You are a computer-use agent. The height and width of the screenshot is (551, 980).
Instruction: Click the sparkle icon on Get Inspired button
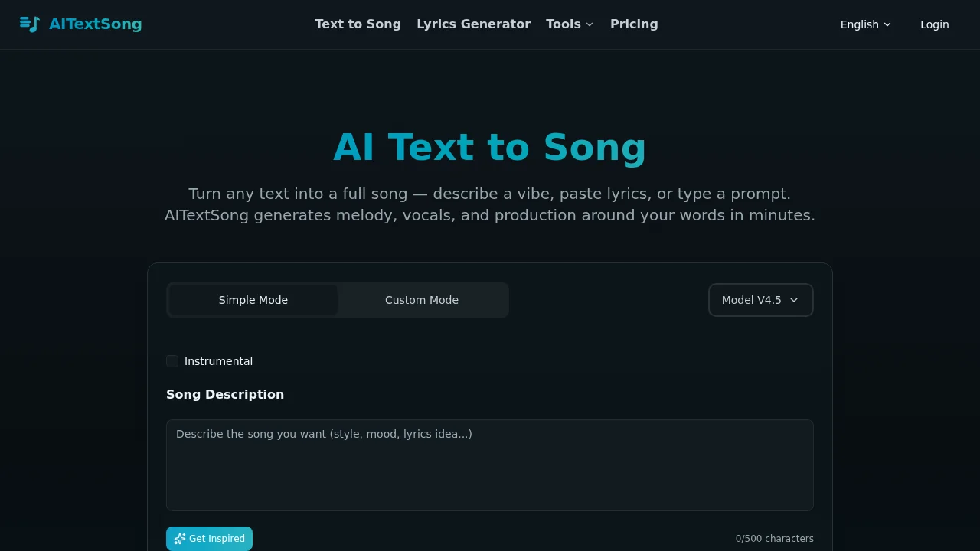tap(180, 539)
